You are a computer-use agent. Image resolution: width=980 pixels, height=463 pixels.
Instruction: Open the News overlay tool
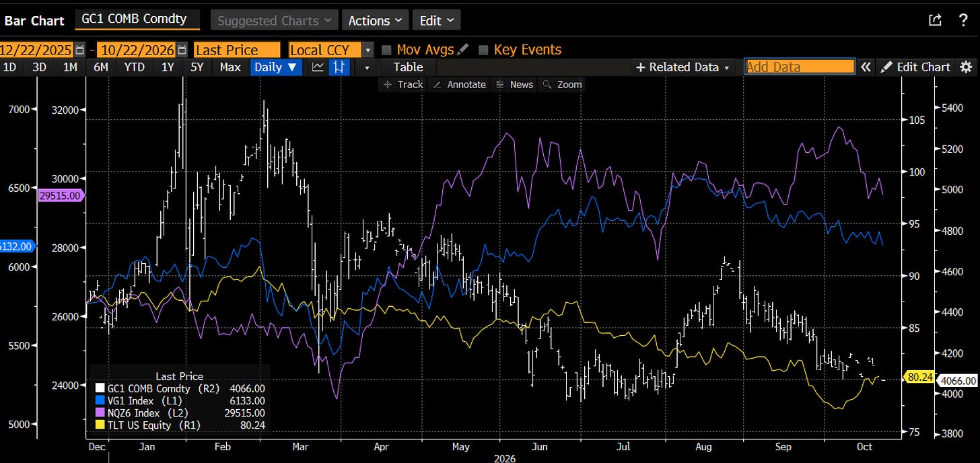pos(514,84)
